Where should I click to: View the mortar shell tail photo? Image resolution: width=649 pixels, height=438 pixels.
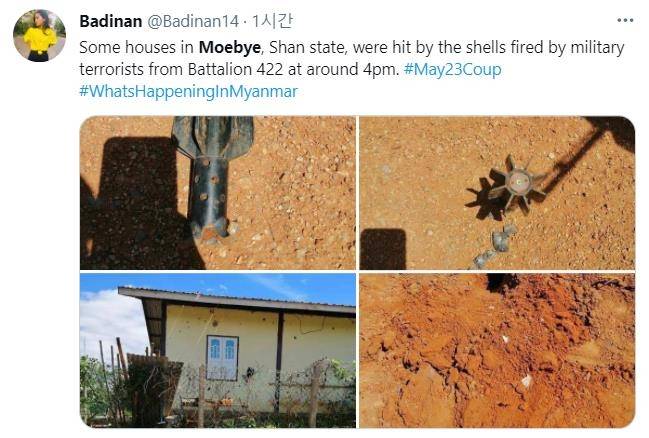tap(218, 193)
